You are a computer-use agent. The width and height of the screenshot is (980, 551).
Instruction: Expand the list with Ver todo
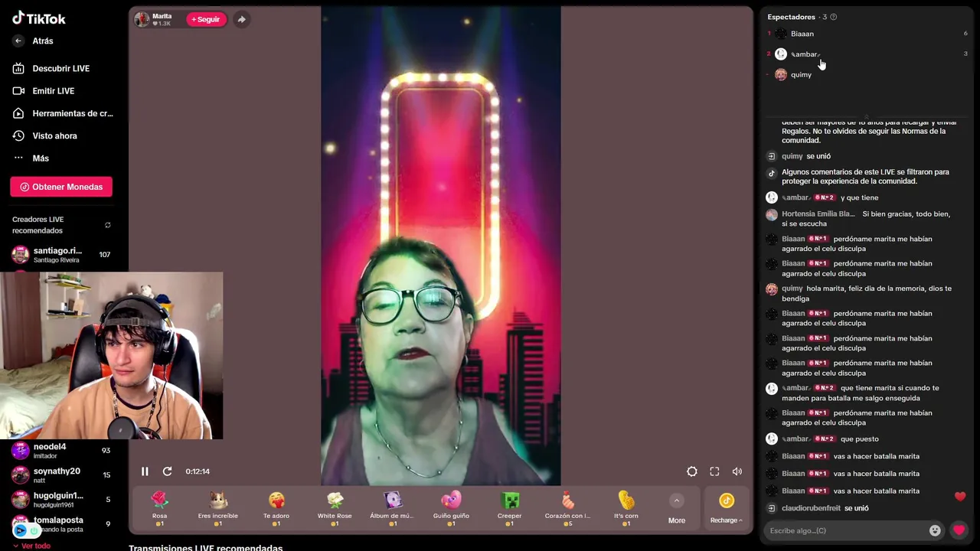click(x=33, y=546)
